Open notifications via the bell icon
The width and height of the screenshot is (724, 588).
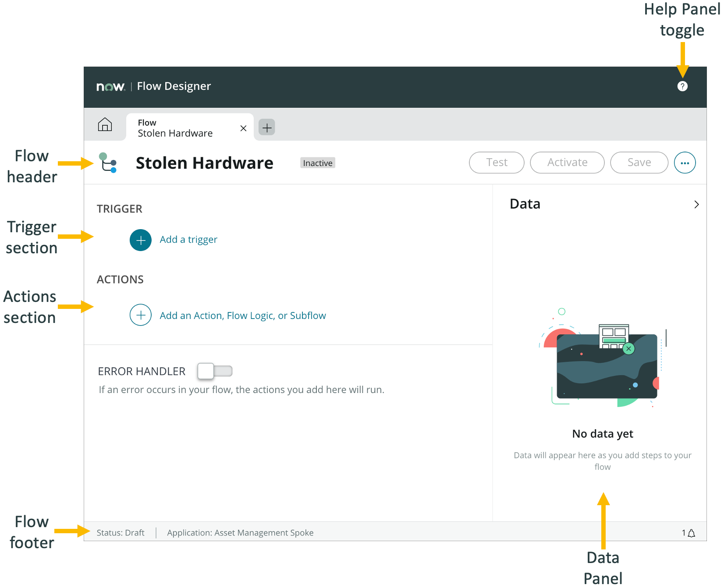pos(692,533)
